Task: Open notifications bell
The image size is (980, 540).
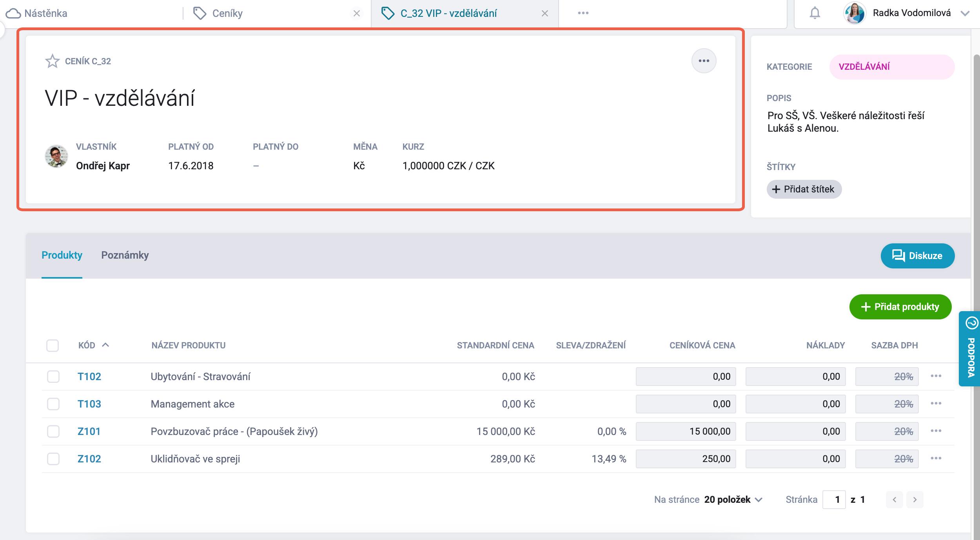Action: coord(815,13)
